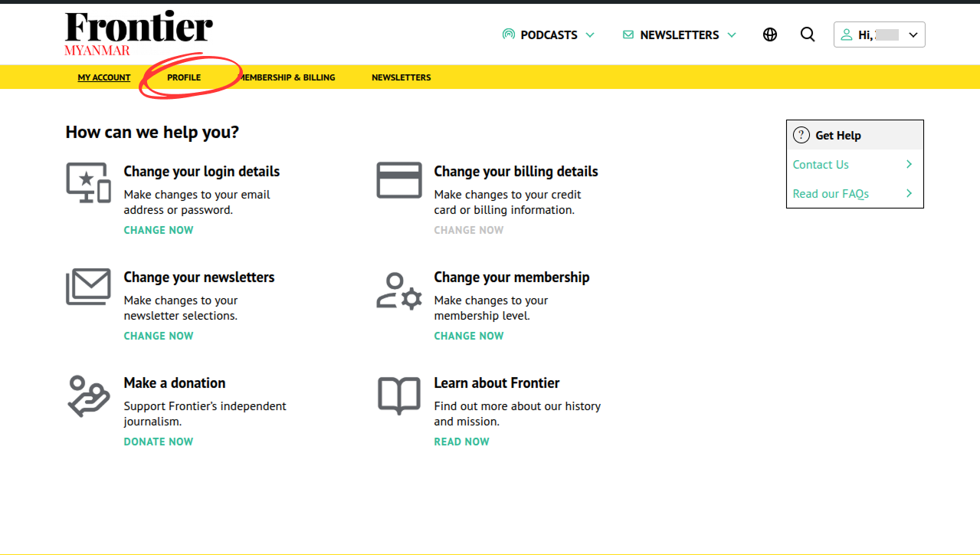Open the user account Hi dropdown
Screen dimensions: 980x555
tap(879, 34)
